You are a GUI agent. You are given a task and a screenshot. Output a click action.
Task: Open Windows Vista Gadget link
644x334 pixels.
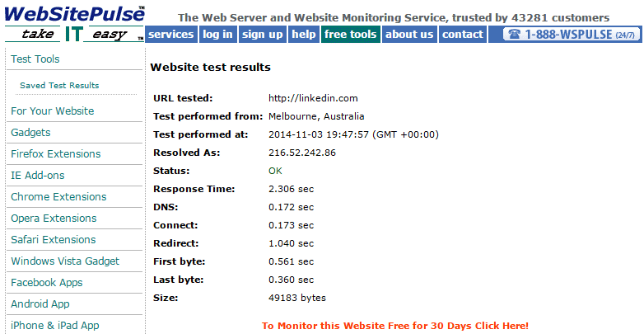click(65, 261)
